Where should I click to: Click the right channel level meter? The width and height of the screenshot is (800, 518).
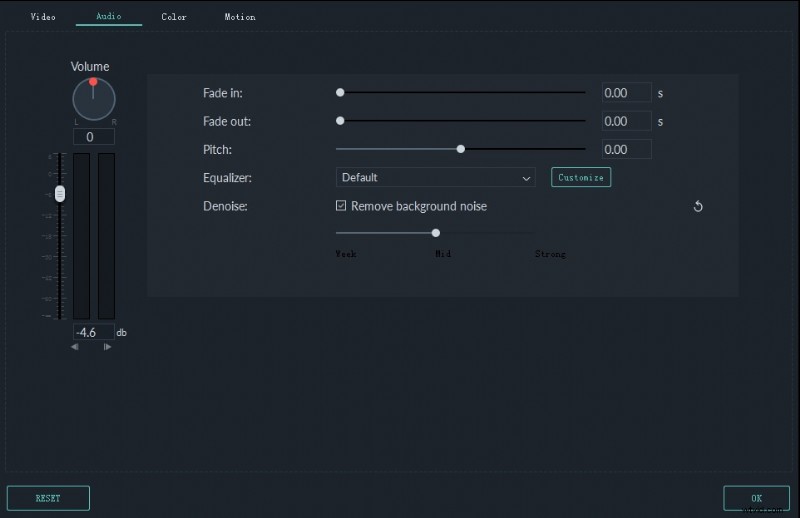pyautogui.click(x=106, y=236)
